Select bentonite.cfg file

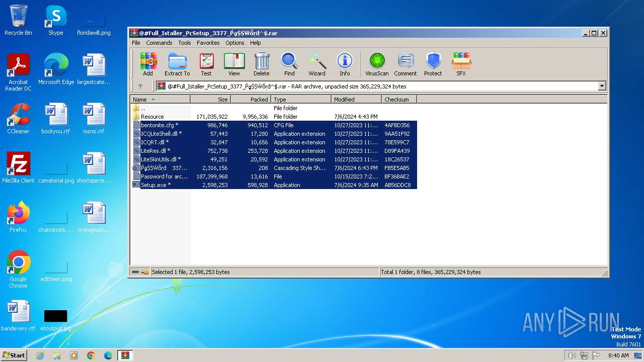274,125
